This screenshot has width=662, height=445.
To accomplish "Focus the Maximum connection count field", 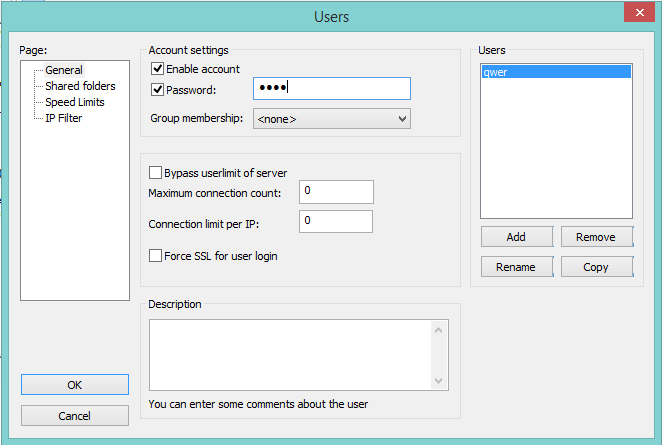I will (336, 192).
